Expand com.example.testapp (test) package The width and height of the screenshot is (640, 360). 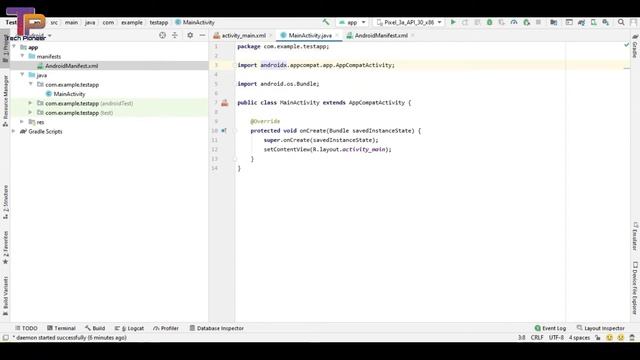(30, 112)
